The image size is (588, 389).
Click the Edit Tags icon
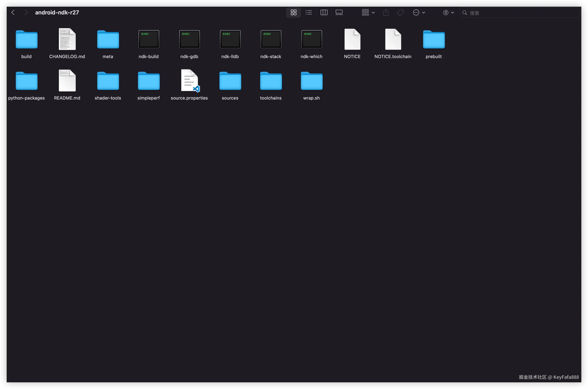coord(400,12)
